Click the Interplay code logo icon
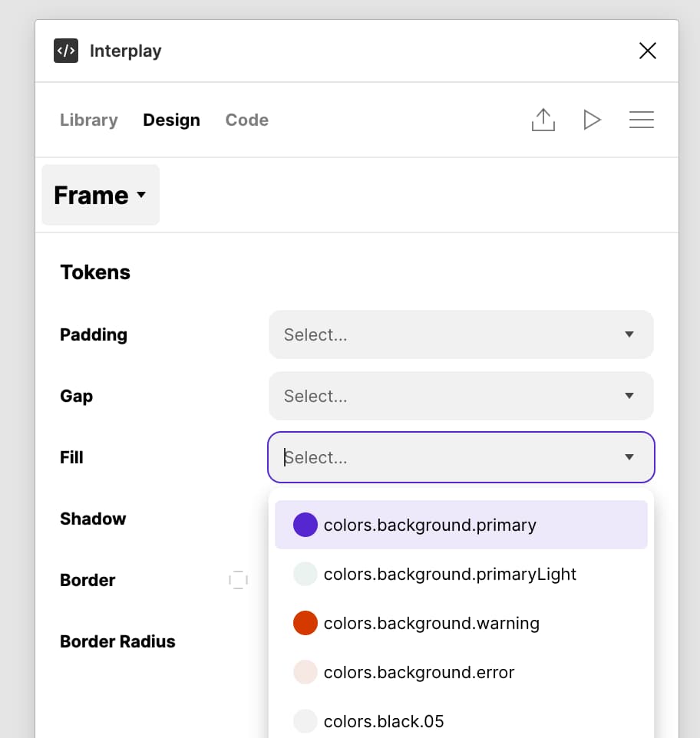Image resolution: width=700 pixels, height=738 pixels. point(66,51)
